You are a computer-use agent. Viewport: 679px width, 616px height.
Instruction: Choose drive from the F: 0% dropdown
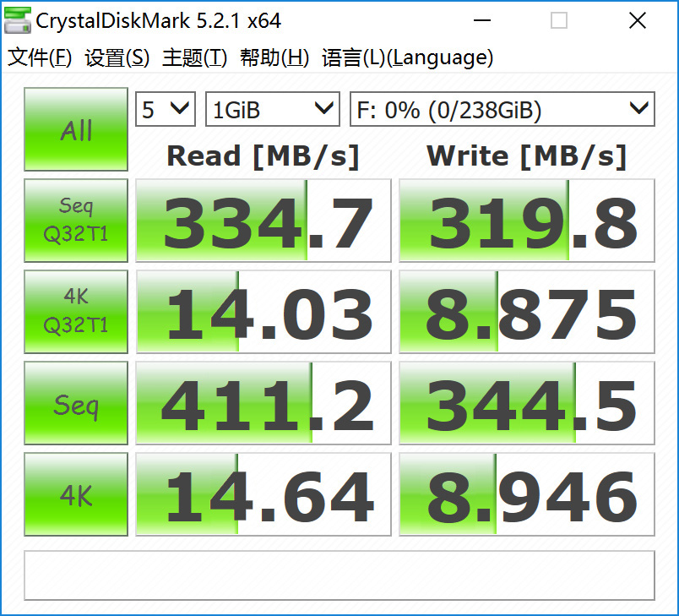pyautogui.click(x=502, y=110)
